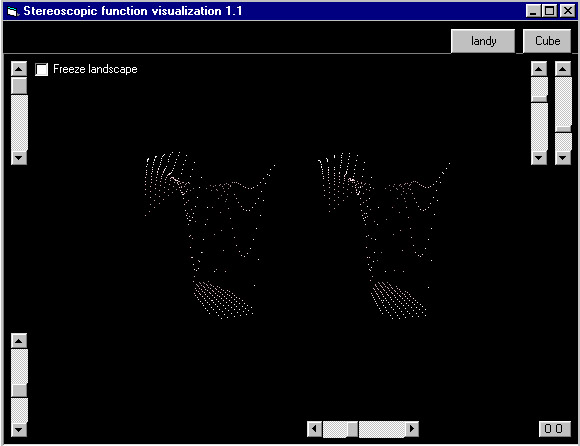Click up arrow of bottom-left vertical scrollbar
The width and height of the screenshot is (580, 446).
19,341
